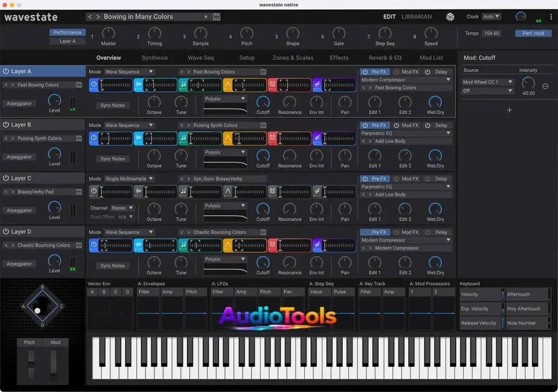Click the save icon next to Bowing in Many Colors
The height and width of the screenshot is (392, 558).
coord(216,17)
